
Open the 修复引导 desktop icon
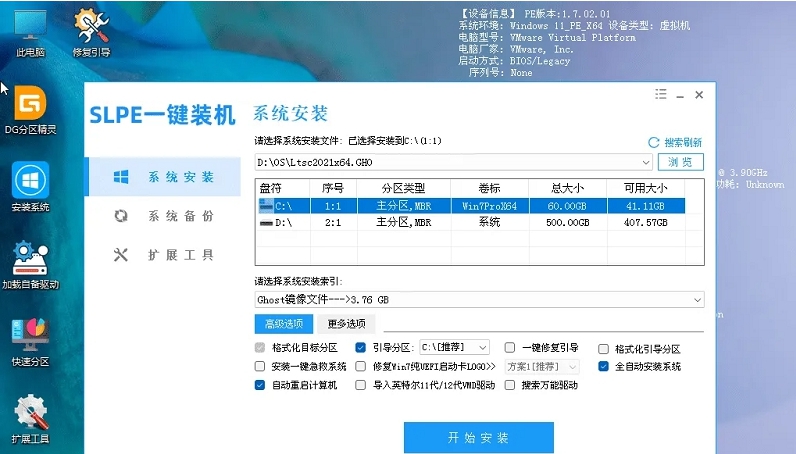click(x=91, y=33)
